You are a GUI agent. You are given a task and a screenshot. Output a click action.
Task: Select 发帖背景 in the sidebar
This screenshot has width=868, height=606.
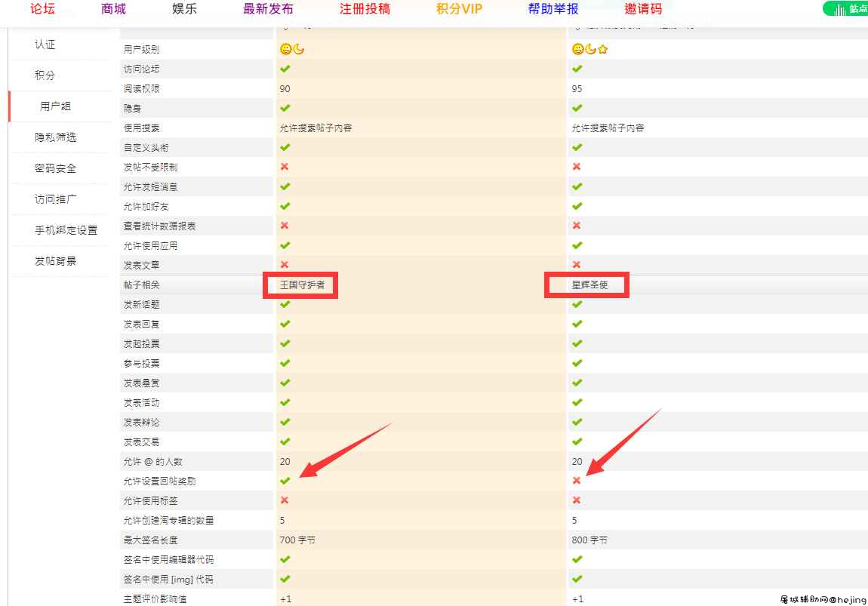[55, 261]
